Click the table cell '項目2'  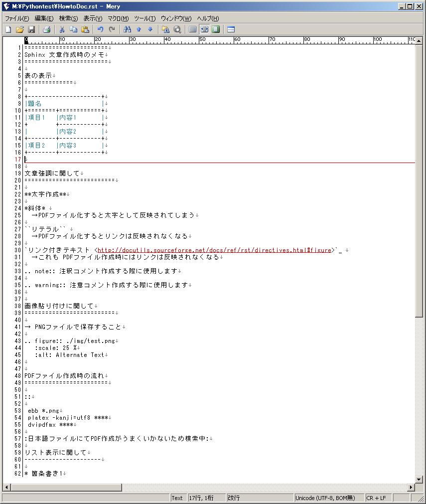coord(36,145)
